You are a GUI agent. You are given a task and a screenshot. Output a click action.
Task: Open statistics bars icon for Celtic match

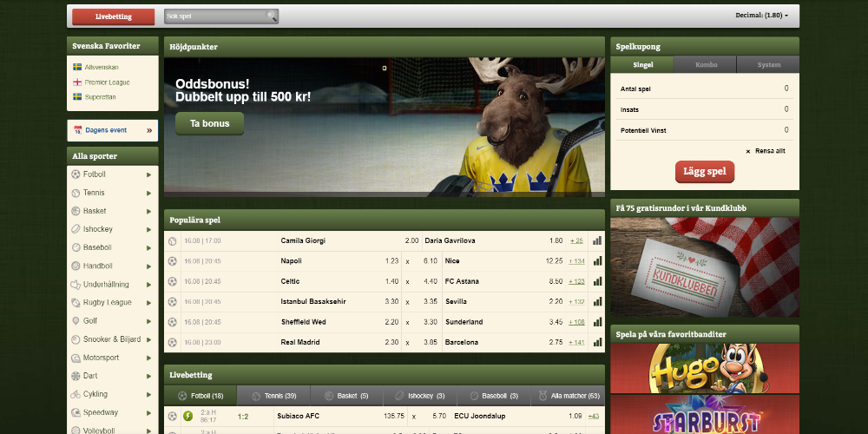coord(597,281)
